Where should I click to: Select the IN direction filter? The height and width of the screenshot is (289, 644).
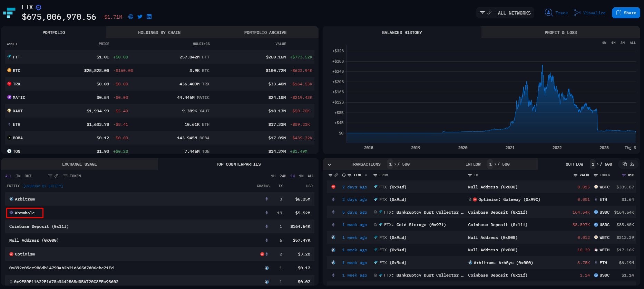(x=18, y=176)
